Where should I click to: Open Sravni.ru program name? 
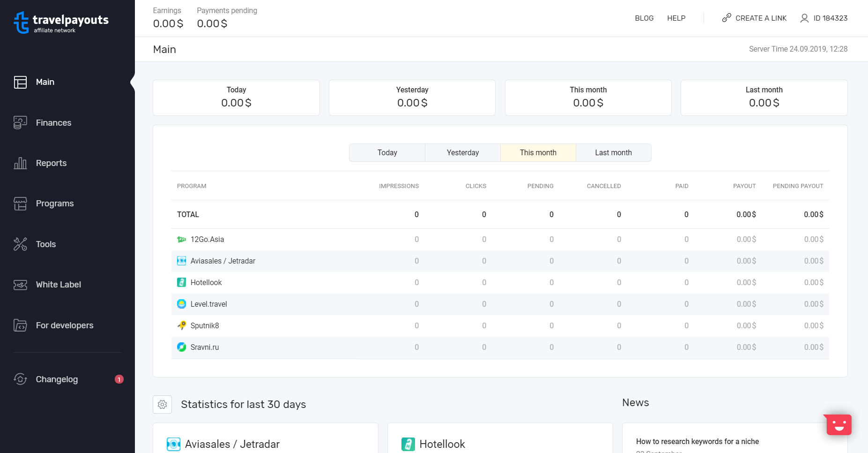point(205,347)
